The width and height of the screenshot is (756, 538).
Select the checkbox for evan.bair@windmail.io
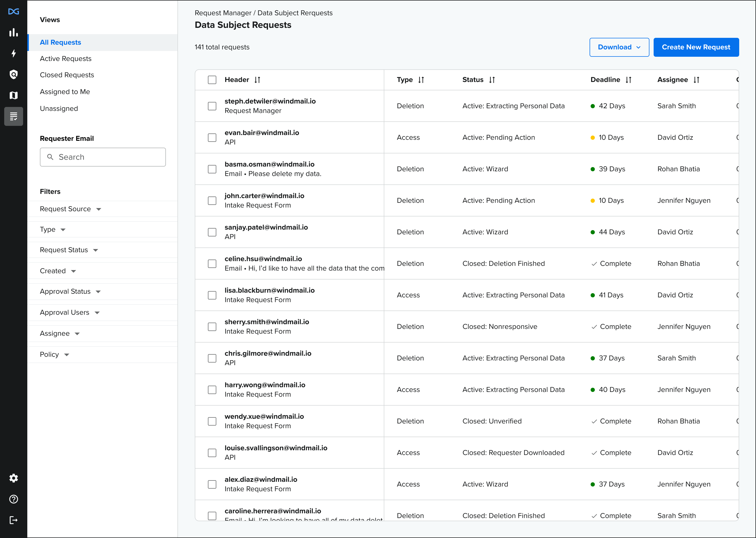(x=212, y=137)
